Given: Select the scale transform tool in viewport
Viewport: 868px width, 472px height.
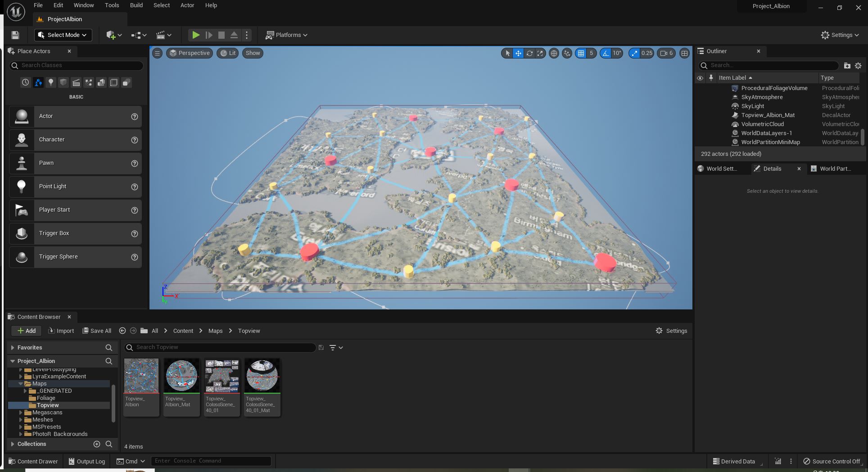Looking at the screenshot, I should (x=540, y=53).
